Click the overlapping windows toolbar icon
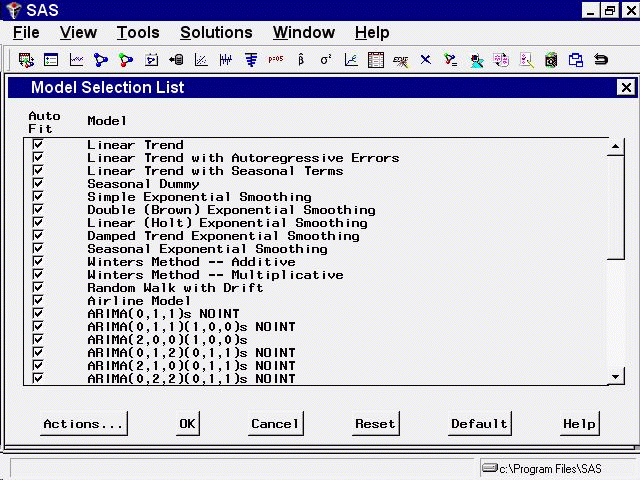The width and height of the screenshot is (640, 480). [x=576, y=60]
